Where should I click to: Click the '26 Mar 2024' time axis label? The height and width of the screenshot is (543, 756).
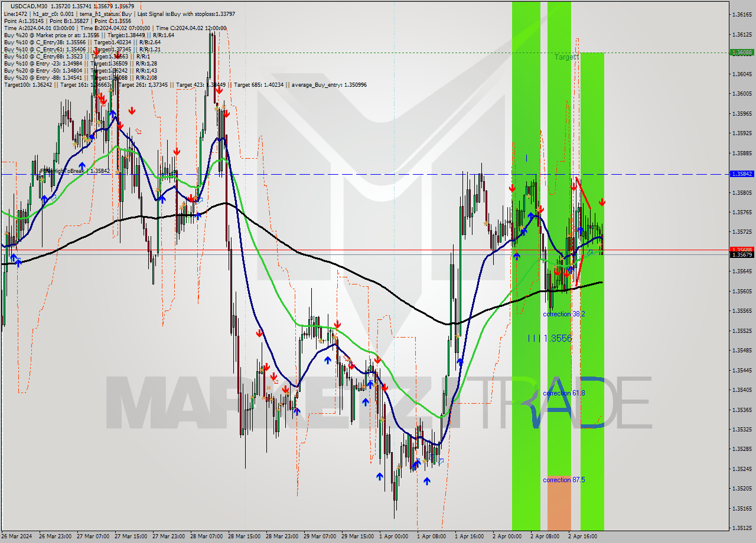point(17,537)
